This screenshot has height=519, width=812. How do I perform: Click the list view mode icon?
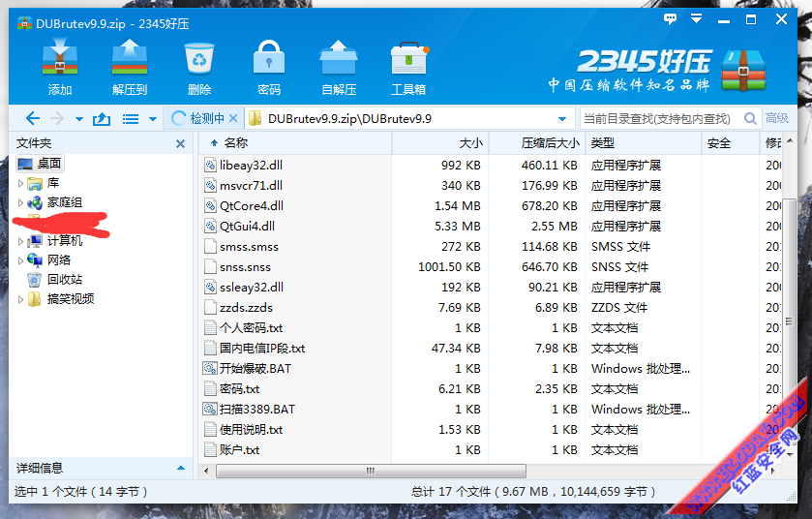point(130,119)
